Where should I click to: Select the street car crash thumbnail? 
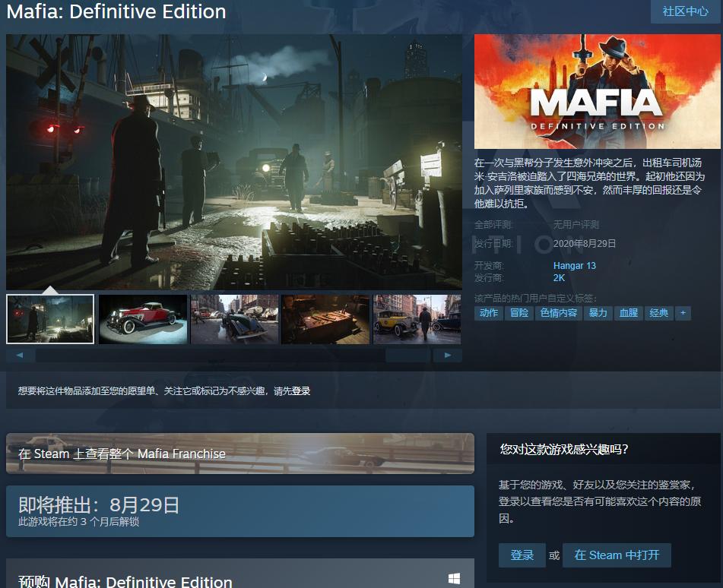pos(234,319)
